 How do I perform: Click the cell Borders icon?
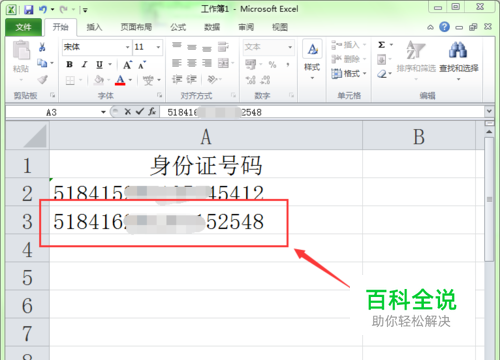(x=70, y=80)
